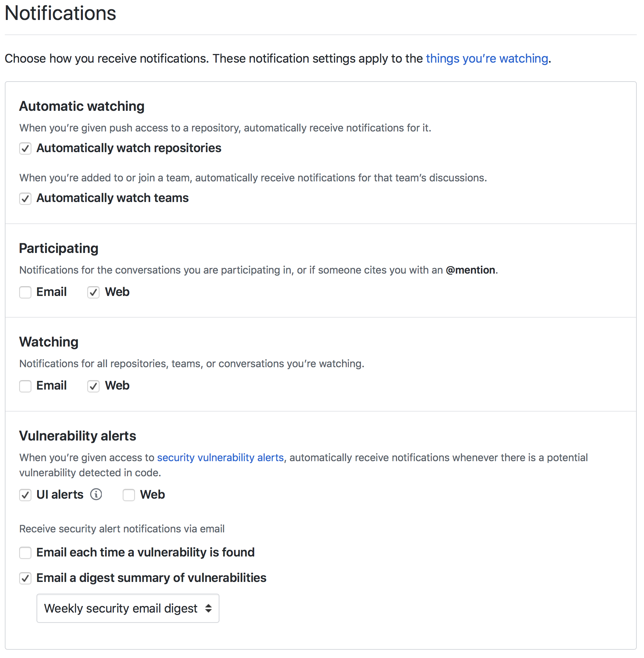This screenshot has width=644, height=658.
Task: Click the chevron on the digest selector
Action: 209,608
